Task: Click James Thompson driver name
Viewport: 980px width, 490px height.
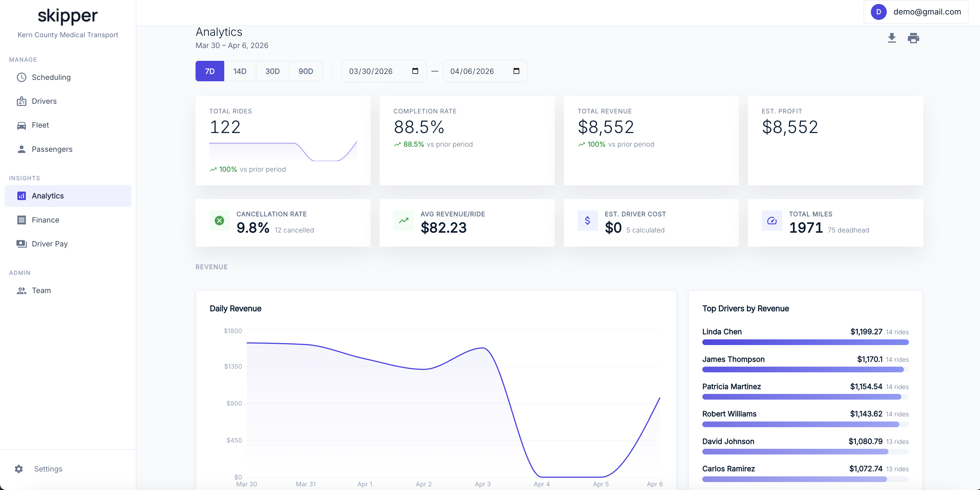Action: (x=733, y=359)
